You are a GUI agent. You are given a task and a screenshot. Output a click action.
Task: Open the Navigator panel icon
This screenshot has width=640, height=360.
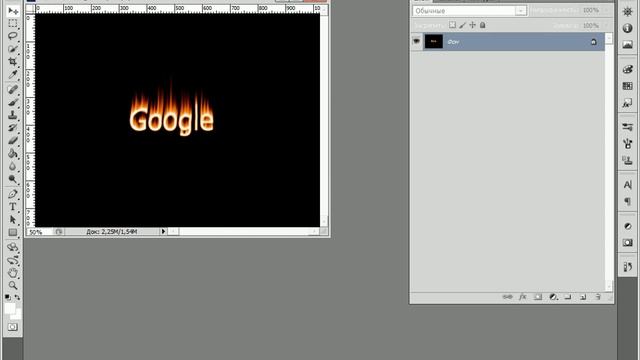[628, 11]
